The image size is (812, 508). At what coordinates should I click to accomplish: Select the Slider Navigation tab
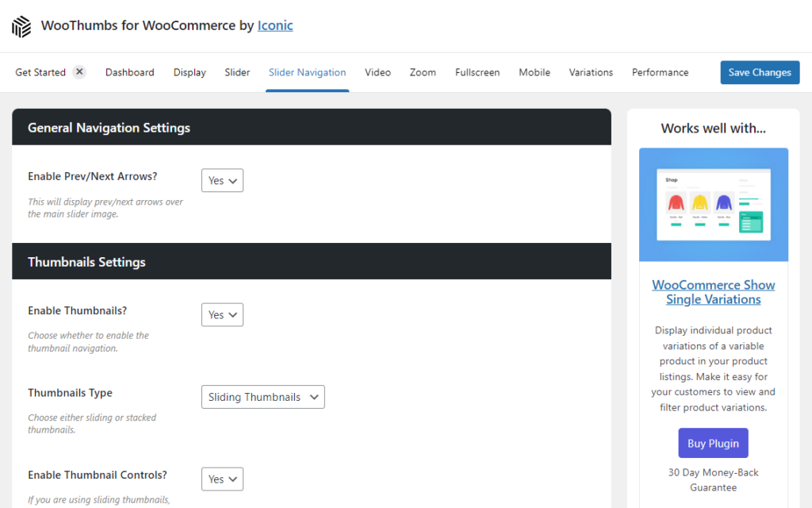pyautogui.click(x=307, y=72)
